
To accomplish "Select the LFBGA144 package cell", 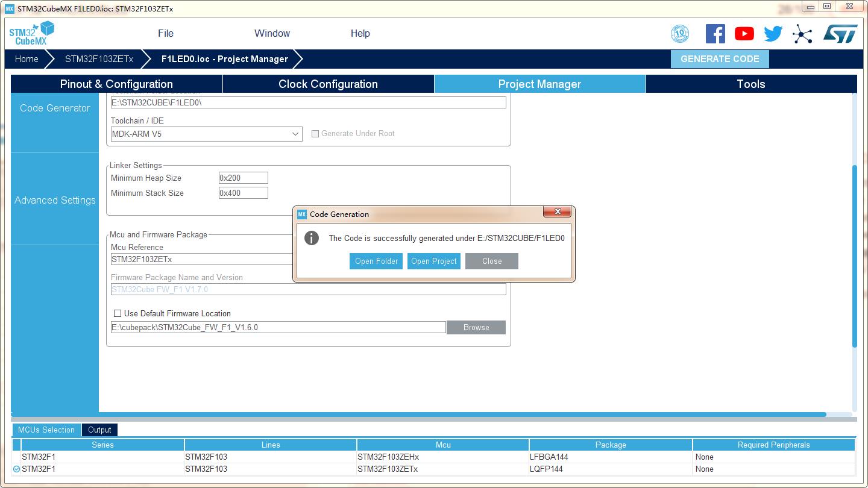I will click(611, 457).
